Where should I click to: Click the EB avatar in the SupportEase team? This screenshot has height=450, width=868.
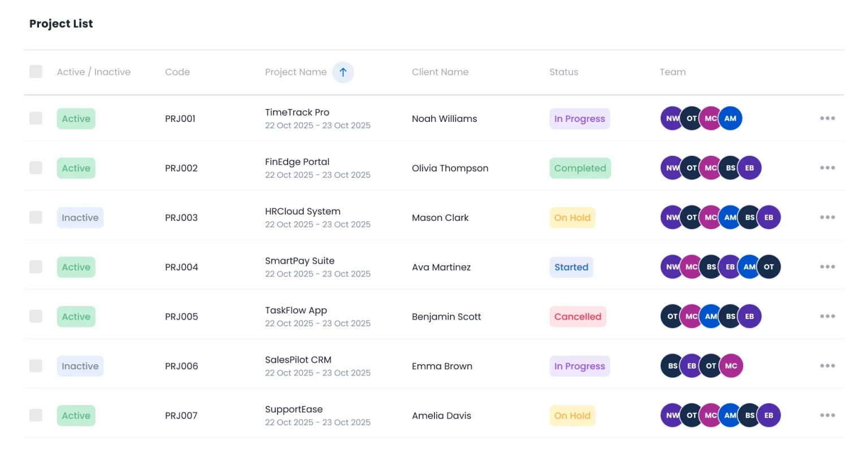pyautogui.click(x=769, y=416)
